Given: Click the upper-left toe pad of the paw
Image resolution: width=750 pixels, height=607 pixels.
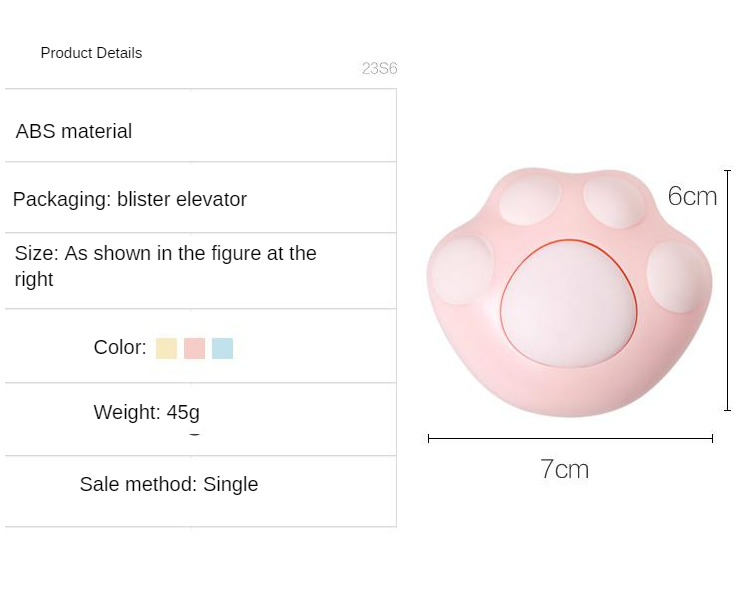Looking at the screenshot, I should [530, 200].
